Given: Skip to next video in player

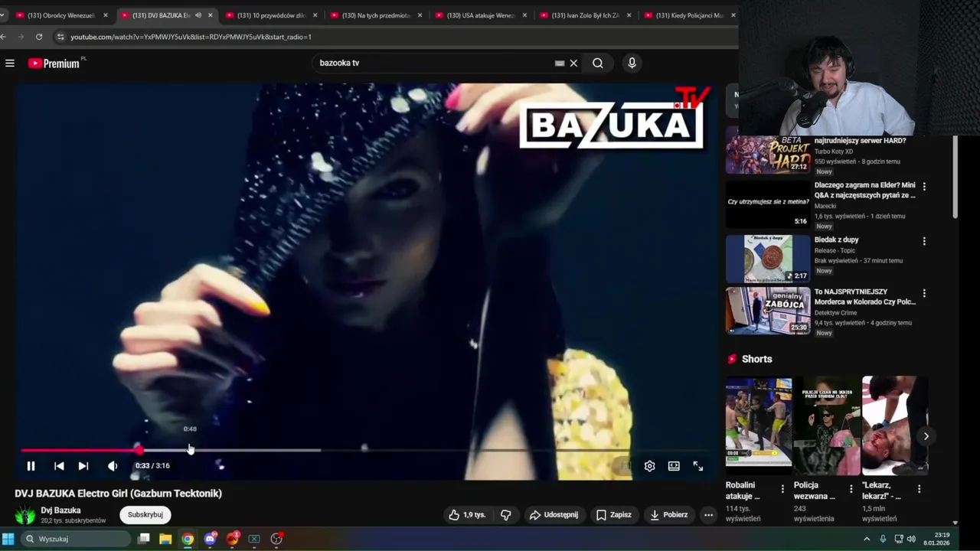Looking at the screenshot, I should (x=83, y=466).
